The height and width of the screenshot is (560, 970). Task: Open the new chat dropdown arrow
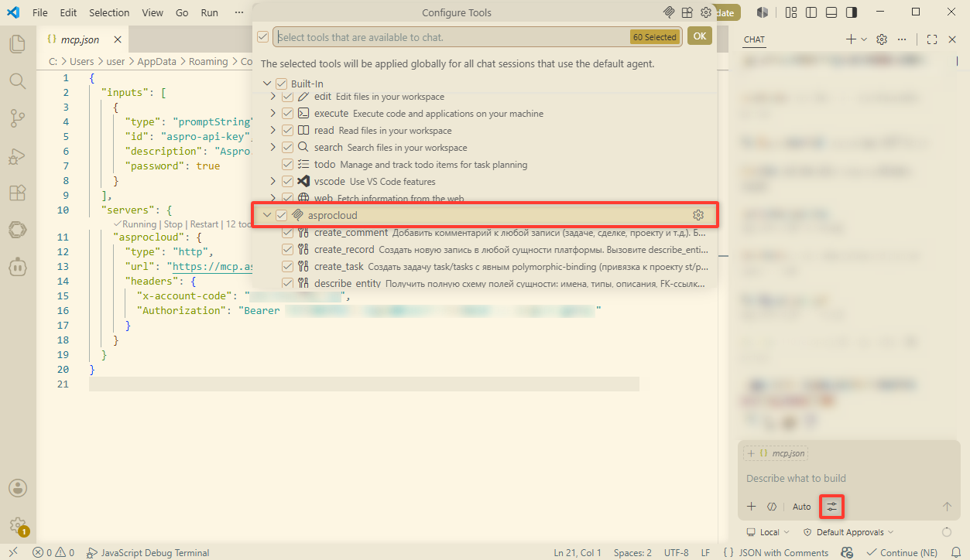(x=864, y=39)
